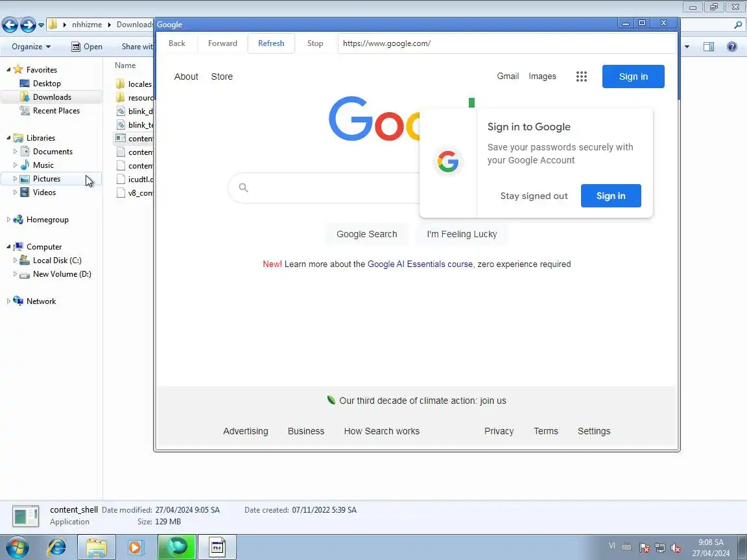This screenshot has width=747, height=560.
Task: Click the Explorer Forward arrow button
Action: (28, 25)
